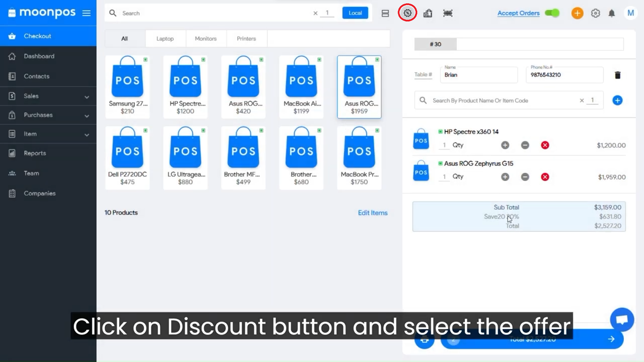Click the customer Name field

pos(480,75)
